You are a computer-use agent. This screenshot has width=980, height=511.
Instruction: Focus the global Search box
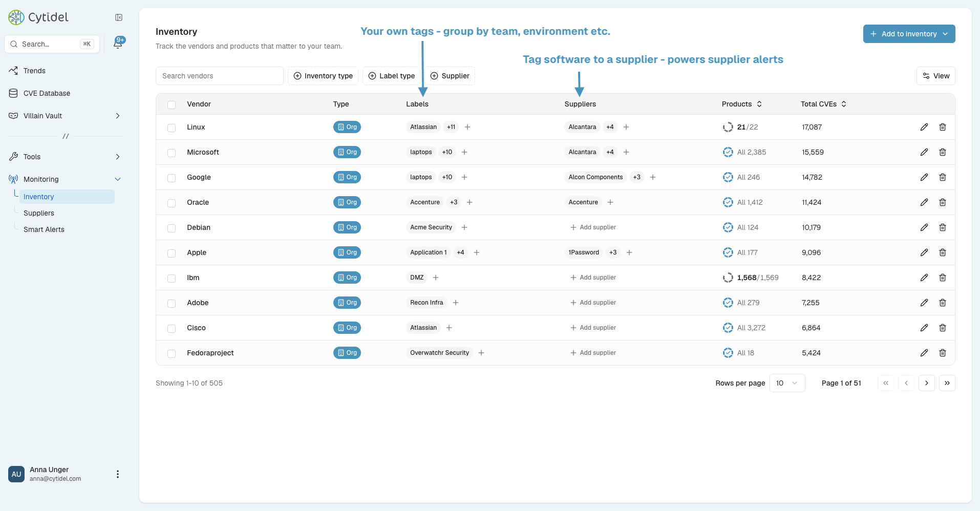52,44
